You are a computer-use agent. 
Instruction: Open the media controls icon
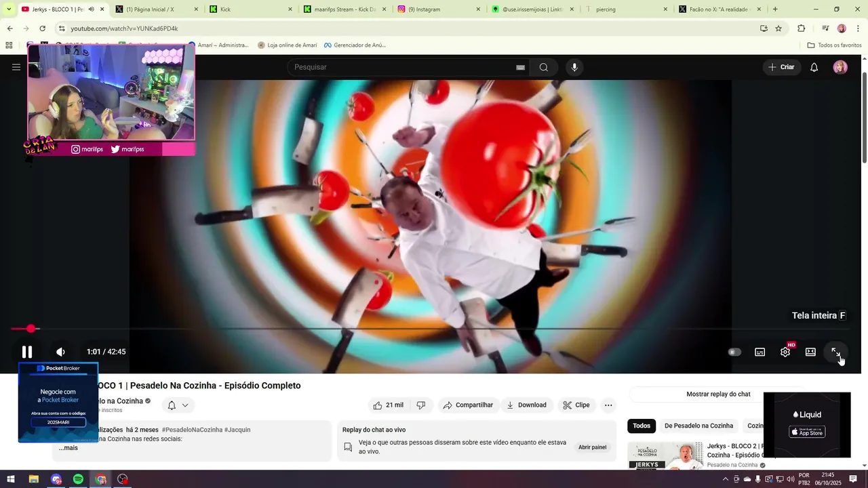[x=825, y=28]
